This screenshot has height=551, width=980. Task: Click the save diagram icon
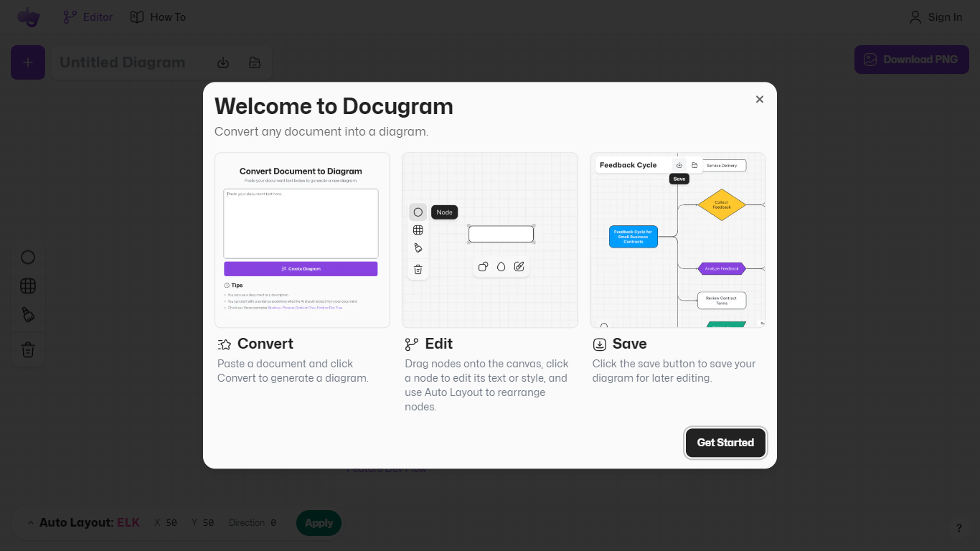(x=223, y=62)
